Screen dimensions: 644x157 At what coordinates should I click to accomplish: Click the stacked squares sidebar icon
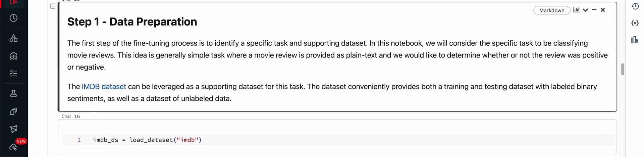click(13, 111)
